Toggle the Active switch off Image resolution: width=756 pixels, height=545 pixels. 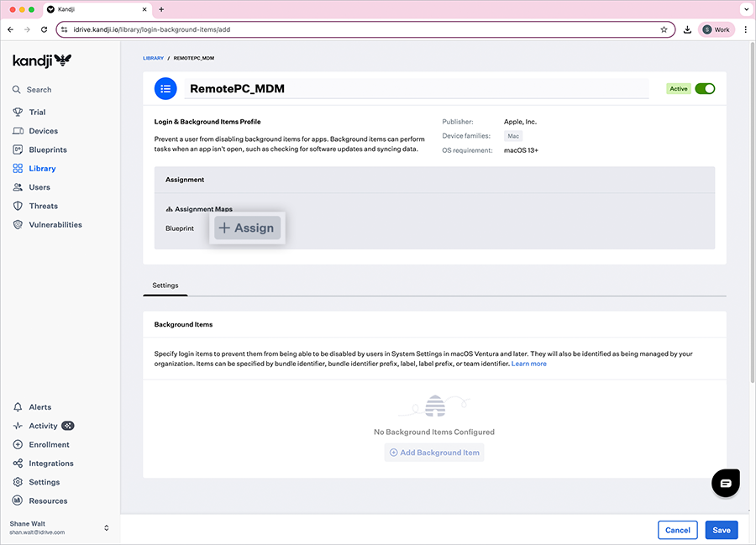point(704,88)
